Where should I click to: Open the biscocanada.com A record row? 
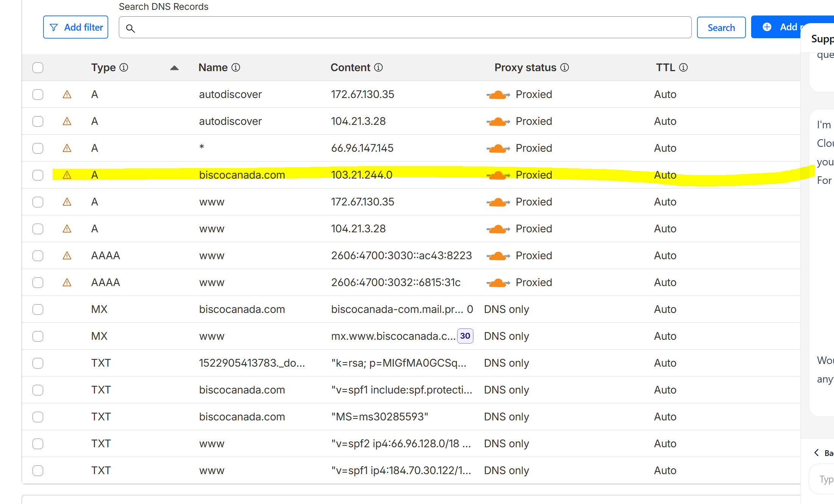242,175
